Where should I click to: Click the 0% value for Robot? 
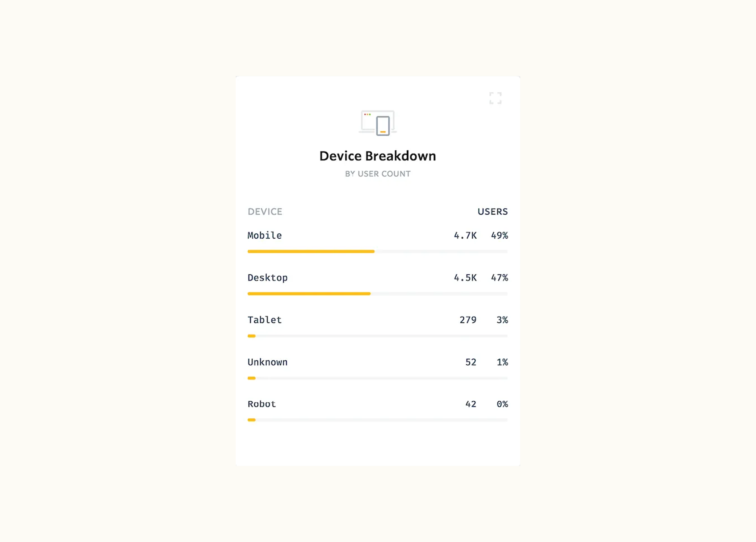502,404
